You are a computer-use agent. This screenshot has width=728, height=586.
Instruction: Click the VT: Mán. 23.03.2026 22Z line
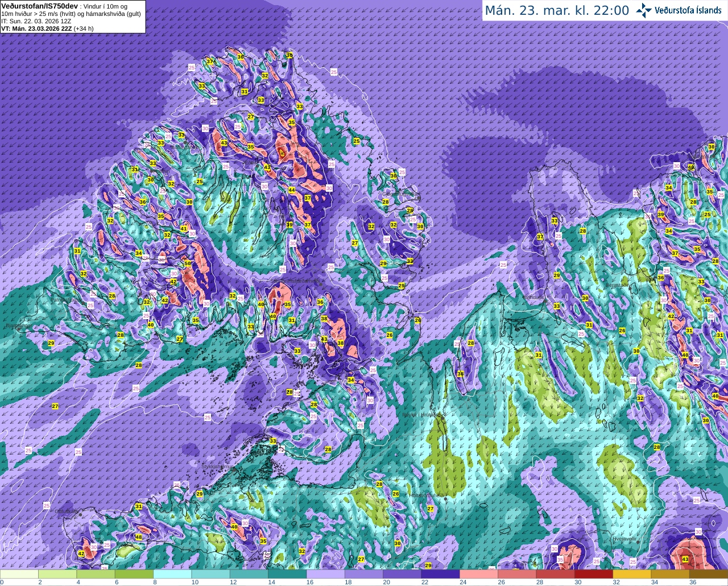tap(47, 28)
